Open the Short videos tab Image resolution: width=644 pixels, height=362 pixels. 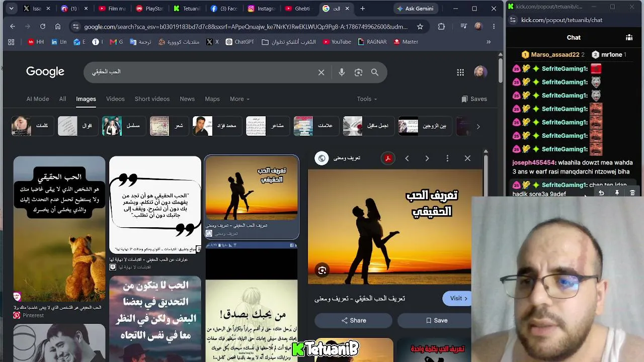152,99
